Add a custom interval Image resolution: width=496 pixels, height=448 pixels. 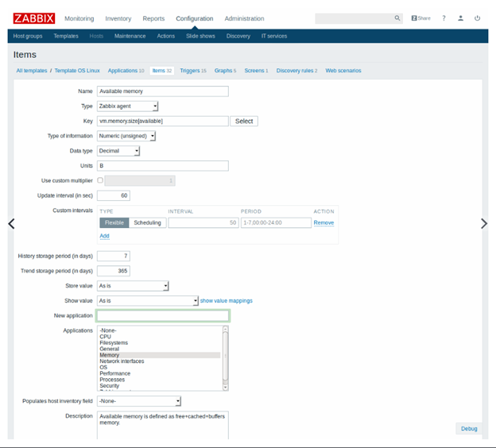(x=104, y=236)
